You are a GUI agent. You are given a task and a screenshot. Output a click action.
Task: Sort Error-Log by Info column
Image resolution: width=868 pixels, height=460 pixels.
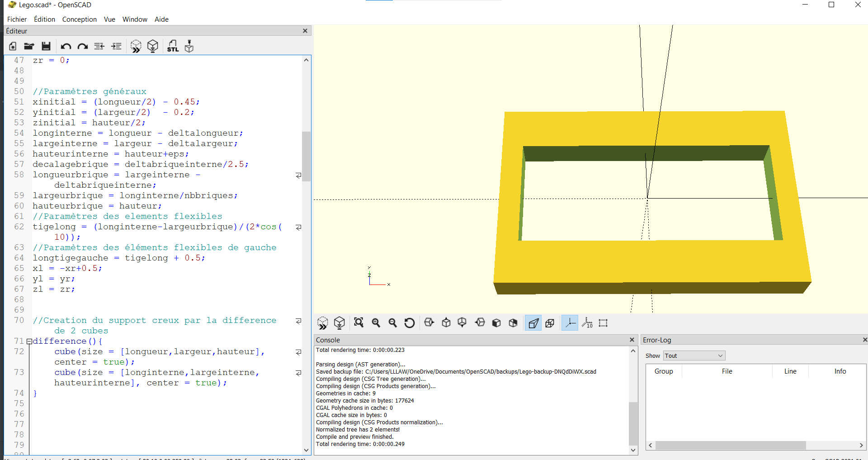(840, 371)
